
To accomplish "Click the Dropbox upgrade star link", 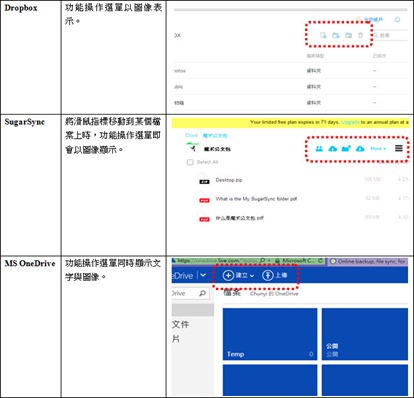I will (369, 20).
